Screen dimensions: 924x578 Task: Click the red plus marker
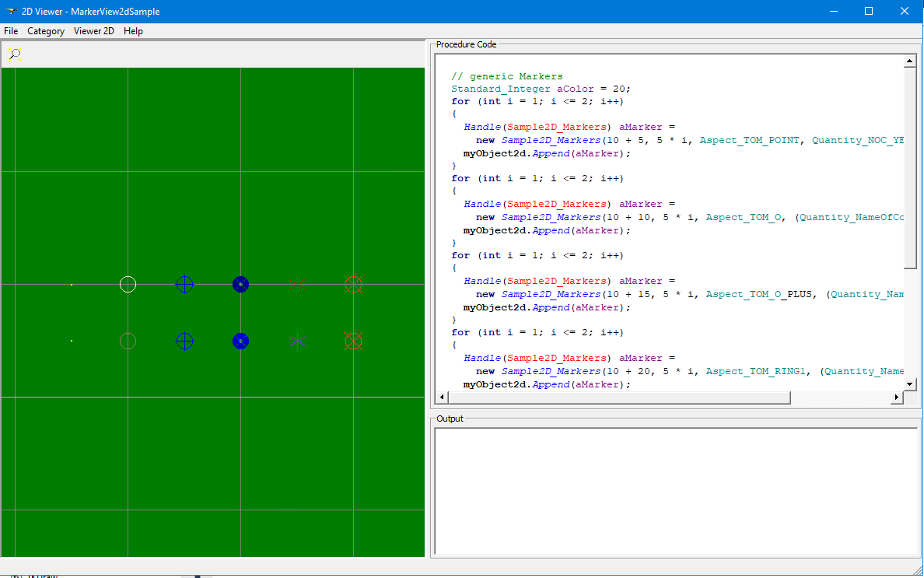click(297, 285)
